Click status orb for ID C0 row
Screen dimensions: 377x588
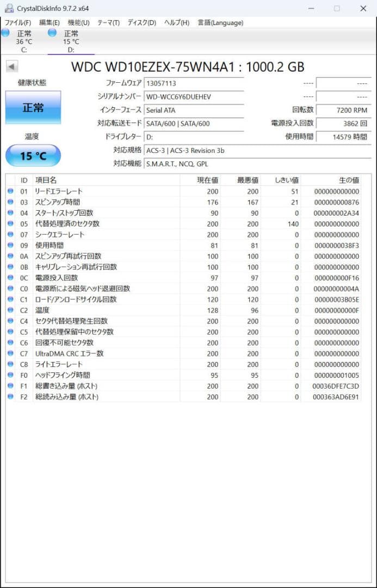pos(10,289)
